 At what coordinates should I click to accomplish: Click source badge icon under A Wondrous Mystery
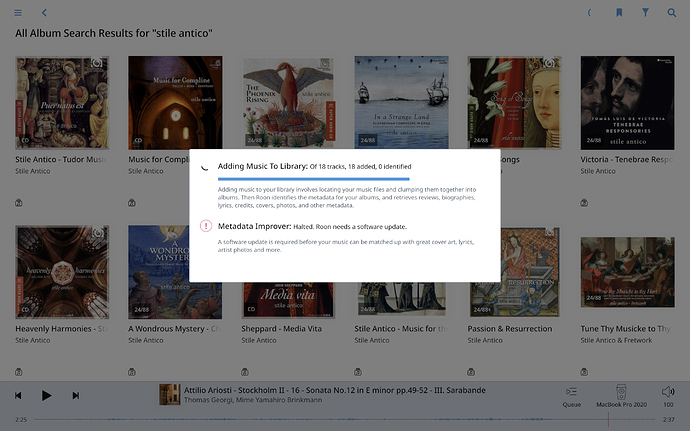(x=132, y=372)
